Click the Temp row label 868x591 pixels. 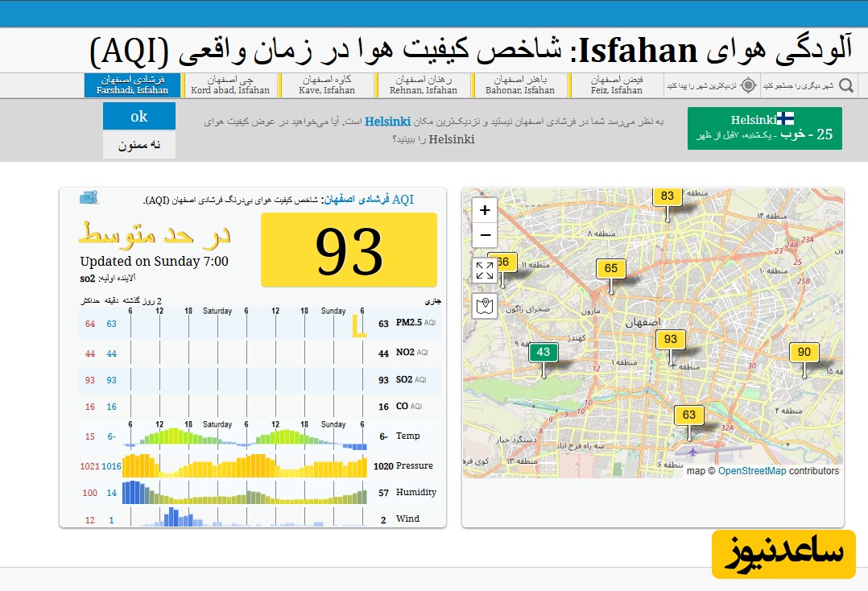(x=408, y=436)
